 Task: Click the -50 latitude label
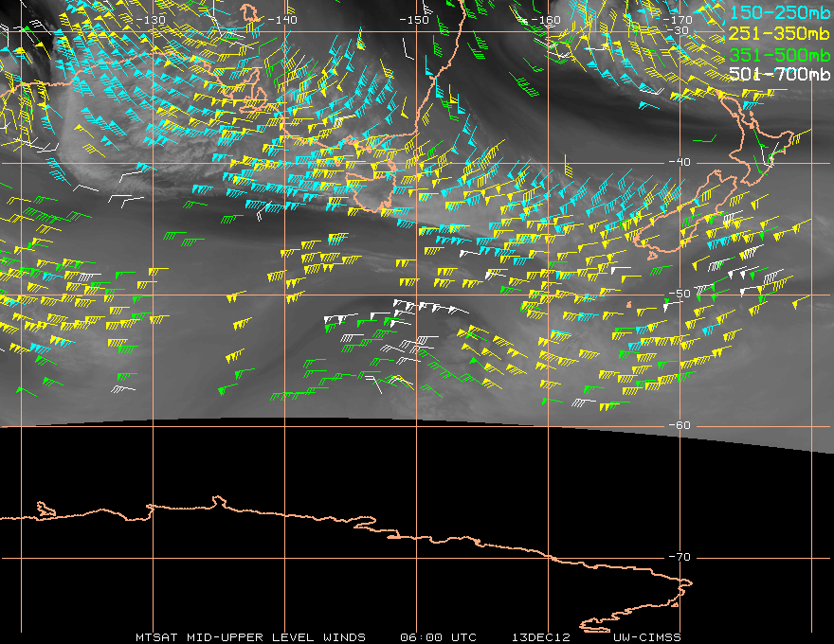point(679,294)
